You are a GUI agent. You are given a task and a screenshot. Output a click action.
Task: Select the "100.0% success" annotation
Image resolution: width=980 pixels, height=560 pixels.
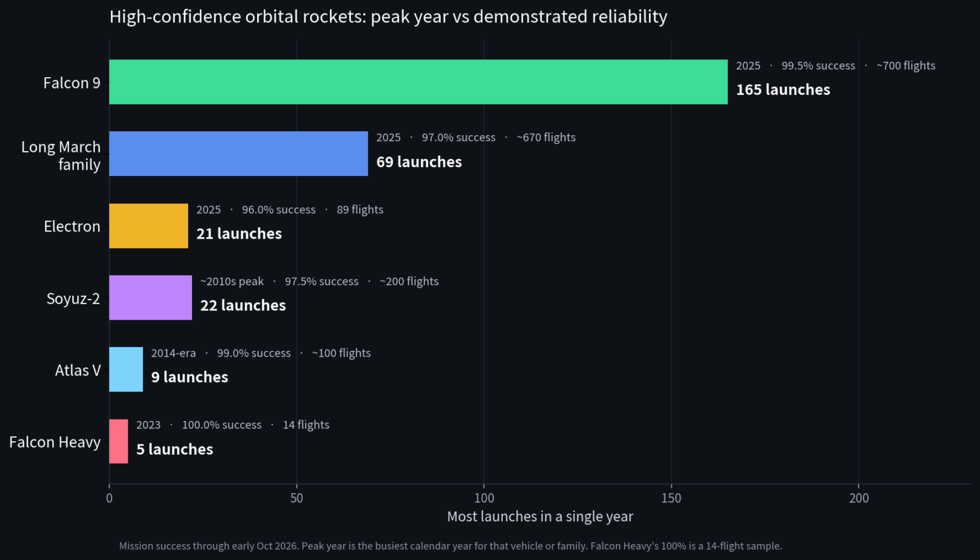pyautogui.click(x=222, y=425)
